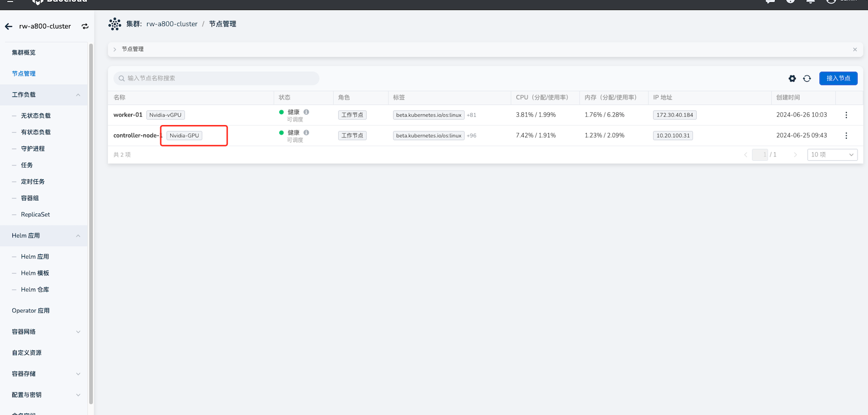
Task: Open table settings gear icon
Action: click(792, 78)
